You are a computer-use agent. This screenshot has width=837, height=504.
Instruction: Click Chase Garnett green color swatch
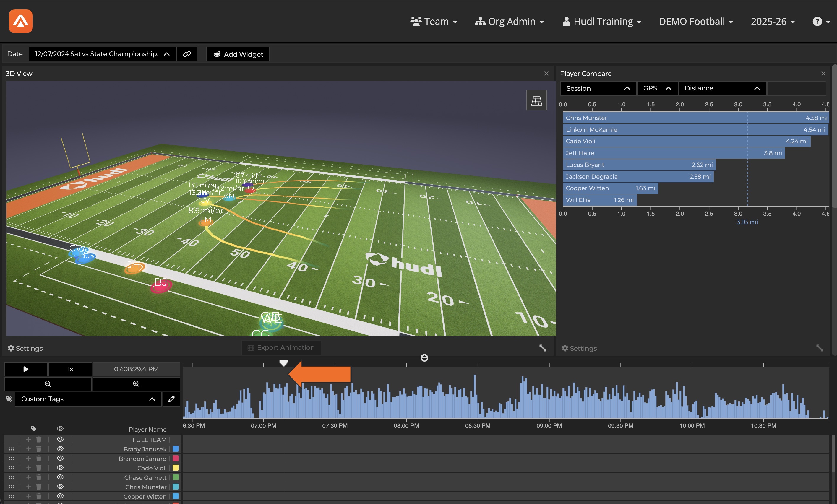pyautogui.click(x=176, y=477)
